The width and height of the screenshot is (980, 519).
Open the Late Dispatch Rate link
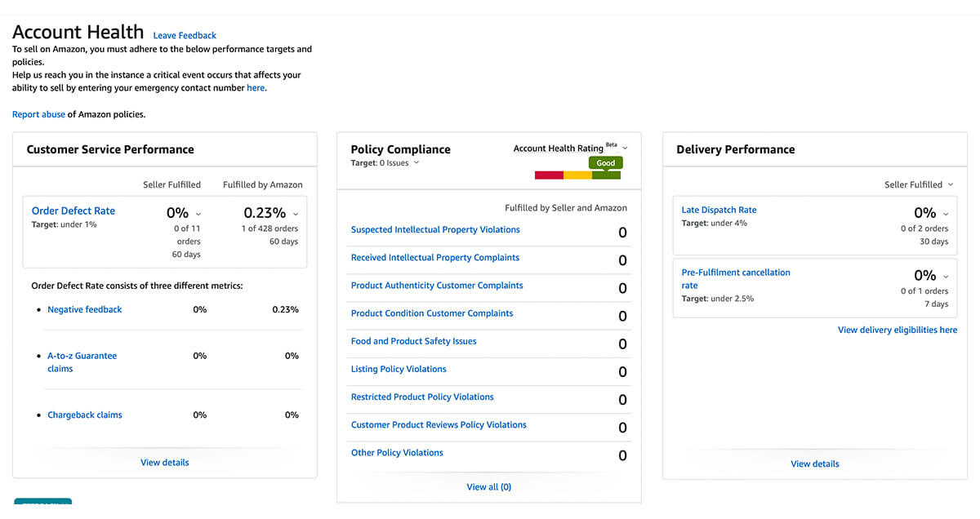tap(719, 210)
